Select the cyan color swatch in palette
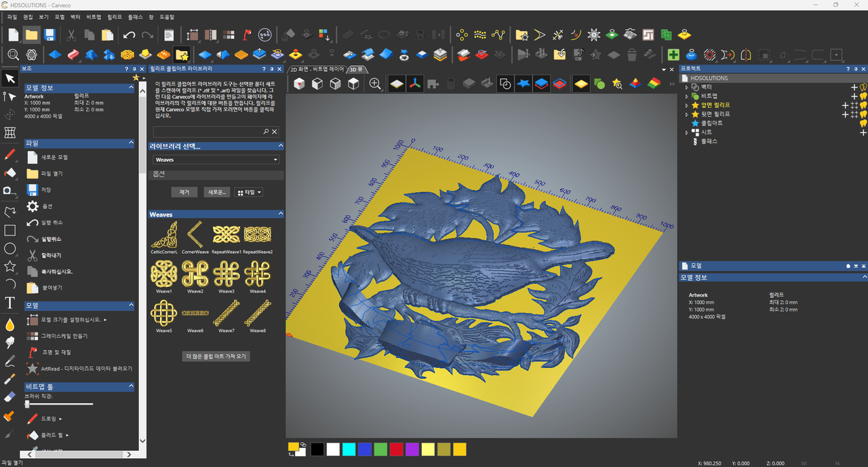This screenshot has width=868, height=467. pos(349,449)
